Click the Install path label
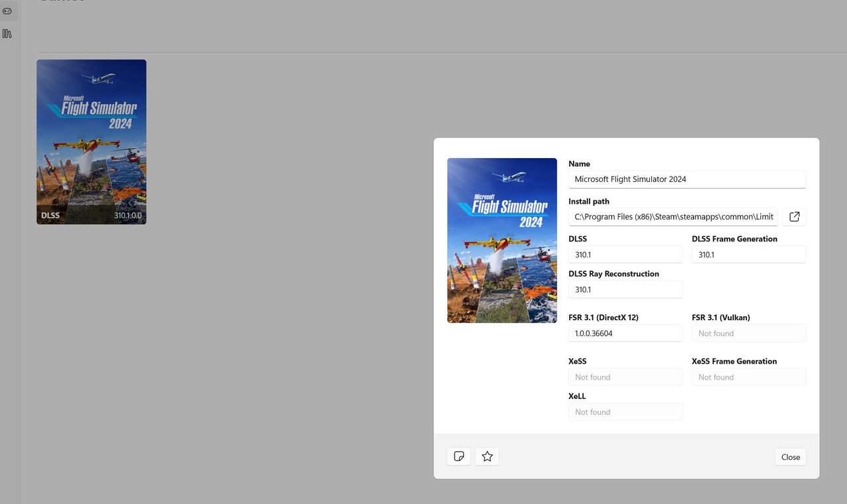The height and width of the screenshot is (504, 847). click(x=589, y=201)
